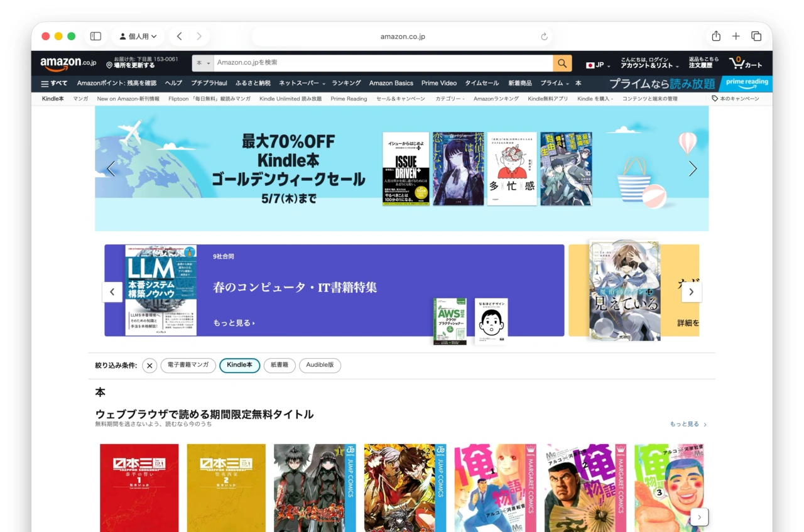Click もっと見る in IT書籍特集 banner
This screenshot has height=532, width=804.
(234, 323)
